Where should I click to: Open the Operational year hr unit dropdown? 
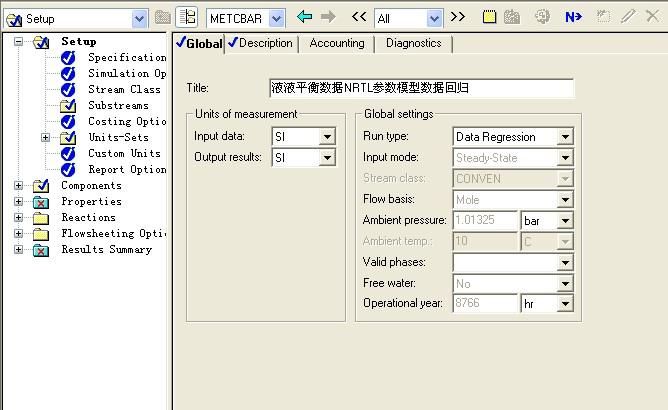coord(565,304)
